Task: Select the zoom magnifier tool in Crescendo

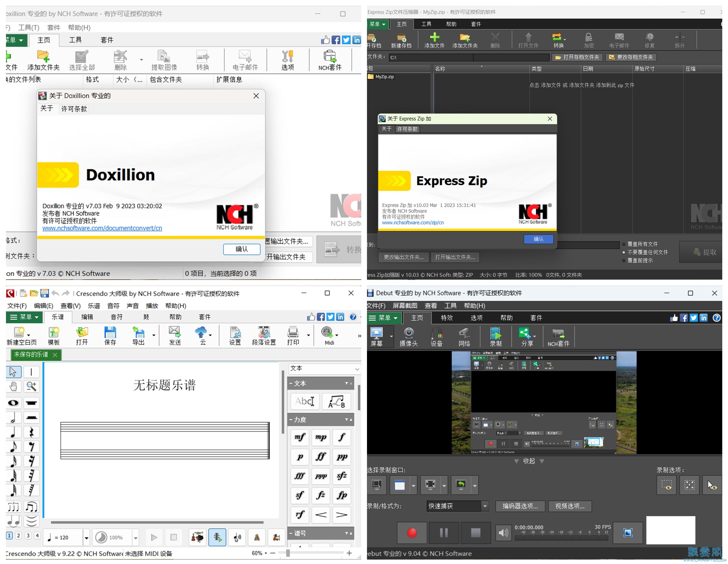Action: [x=32, y=386]
